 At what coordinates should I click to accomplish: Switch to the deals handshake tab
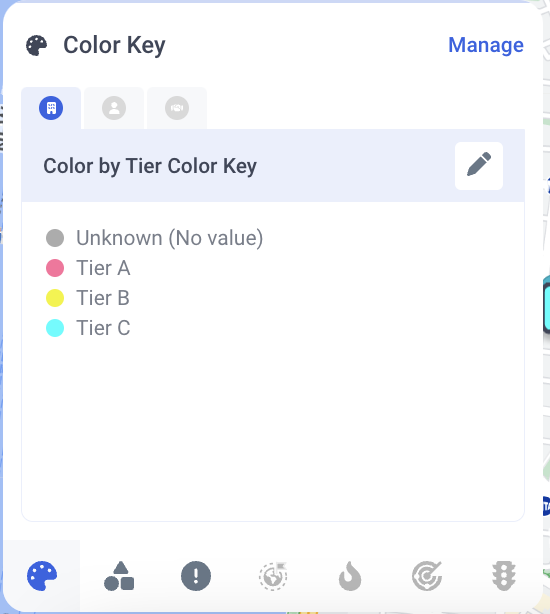point(177,108)
